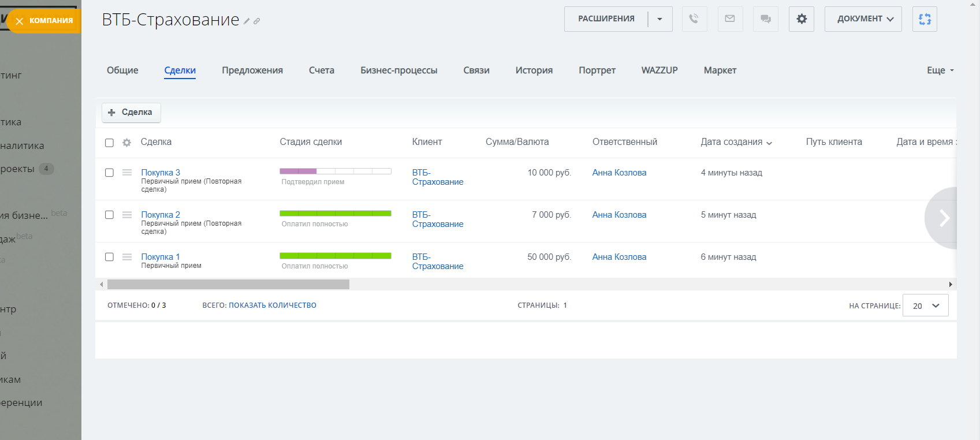Tick the checkbox for Покупка 3
This screenshot has width=980, height=440.
click(x=109, y=173)
